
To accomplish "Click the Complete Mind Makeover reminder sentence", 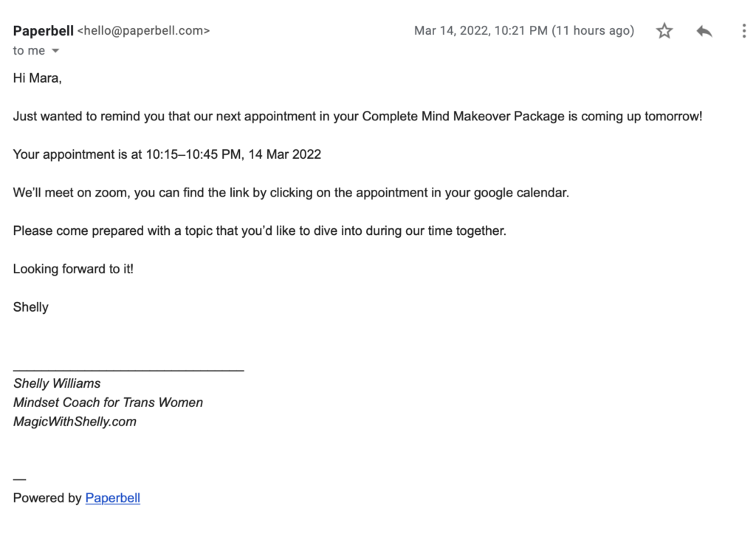I will coord(357,116).
